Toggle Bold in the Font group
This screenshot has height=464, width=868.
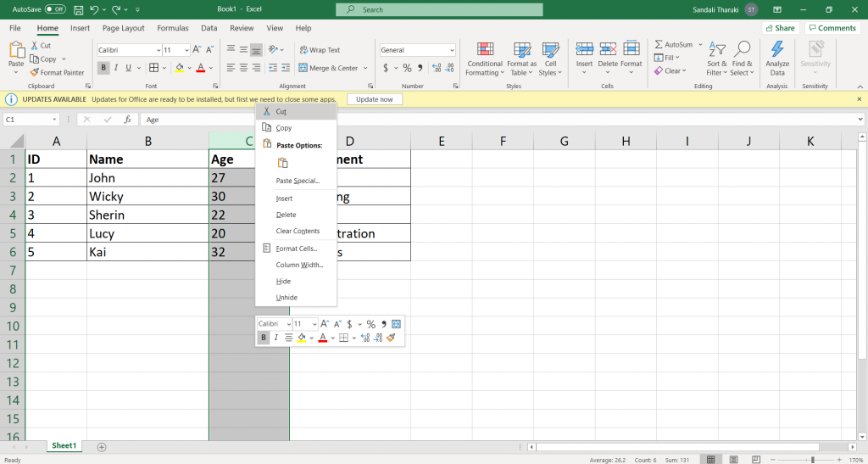coord(103,68)
